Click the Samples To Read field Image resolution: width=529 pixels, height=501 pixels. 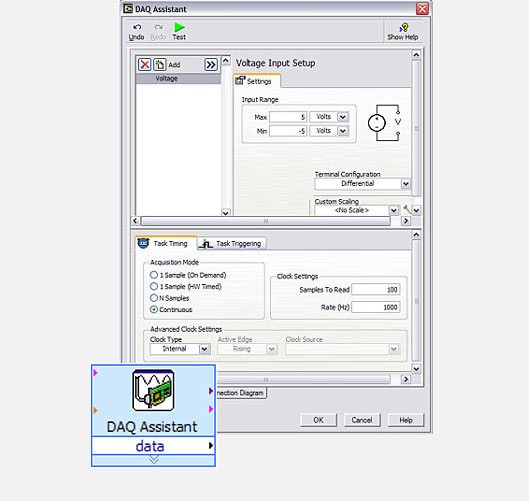376,289
